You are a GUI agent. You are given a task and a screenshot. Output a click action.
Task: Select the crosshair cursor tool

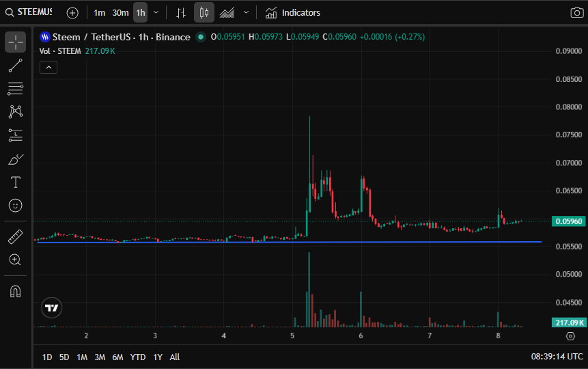click(x=16, y=42)
